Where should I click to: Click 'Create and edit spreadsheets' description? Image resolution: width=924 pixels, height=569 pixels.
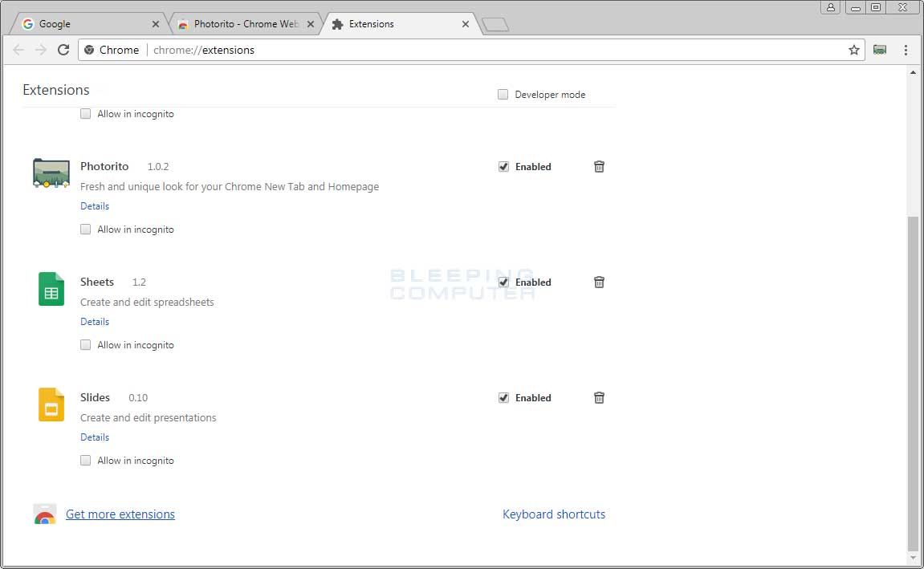148,303
